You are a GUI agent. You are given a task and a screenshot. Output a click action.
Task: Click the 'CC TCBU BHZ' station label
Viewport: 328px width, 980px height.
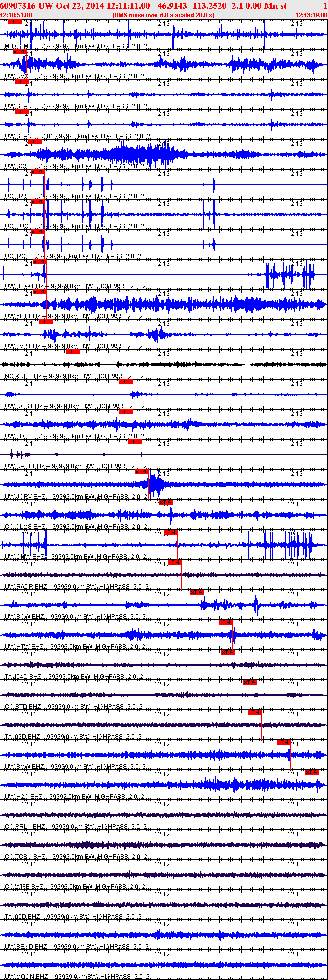pyautogui.click(x=25, y=857)
